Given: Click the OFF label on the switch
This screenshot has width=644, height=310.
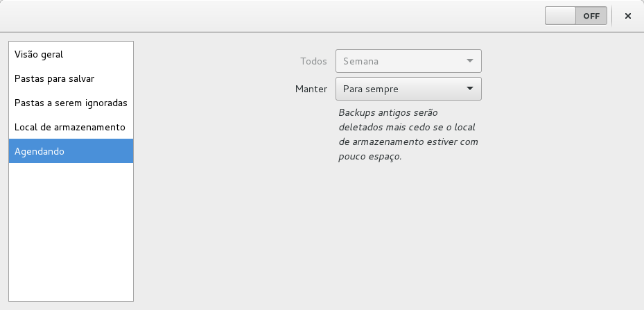Looking at the screenshot, I should [x=591, y=16].
